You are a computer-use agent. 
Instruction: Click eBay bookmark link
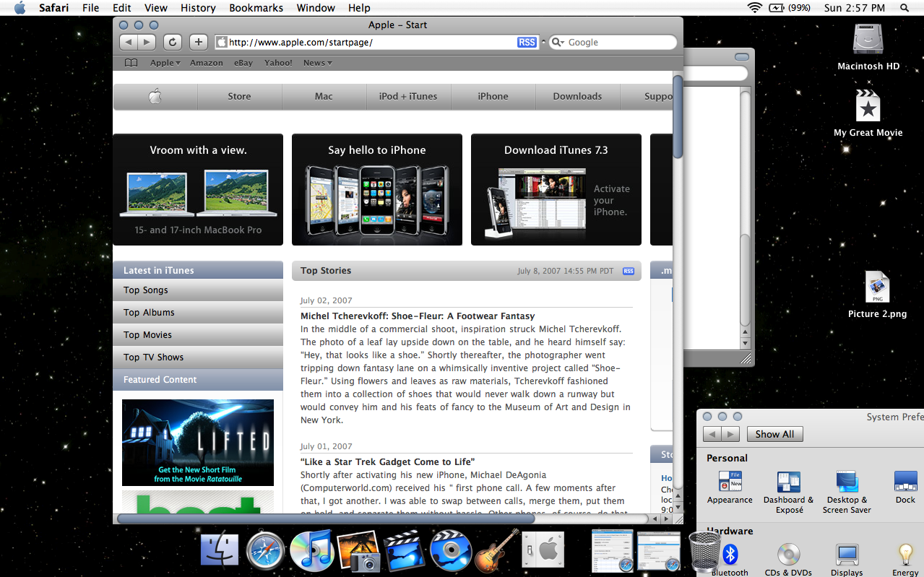(243, 63)
